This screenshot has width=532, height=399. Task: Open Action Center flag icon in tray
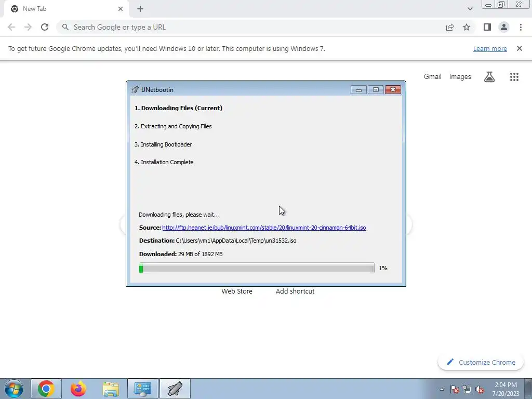(x=455, y=389)
